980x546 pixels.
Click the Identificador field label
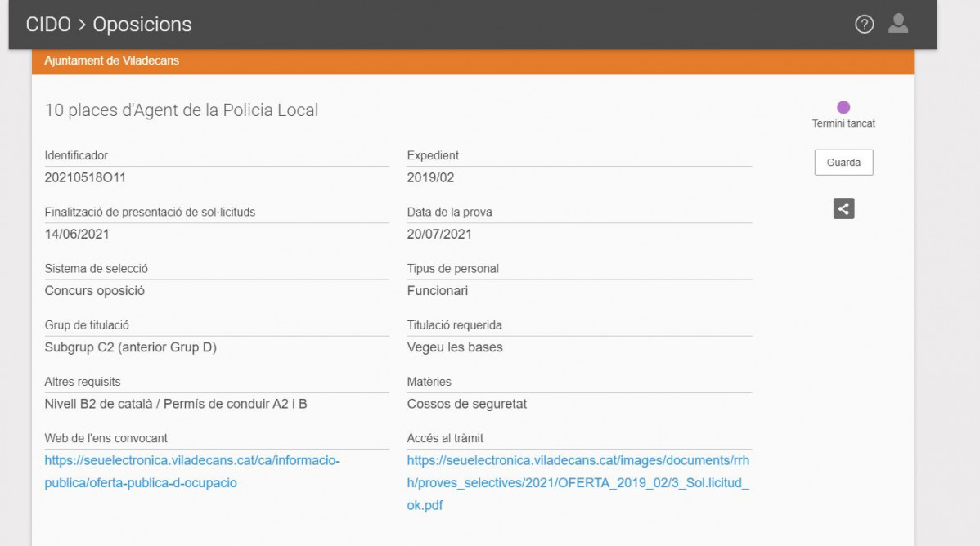coord(76,155)
